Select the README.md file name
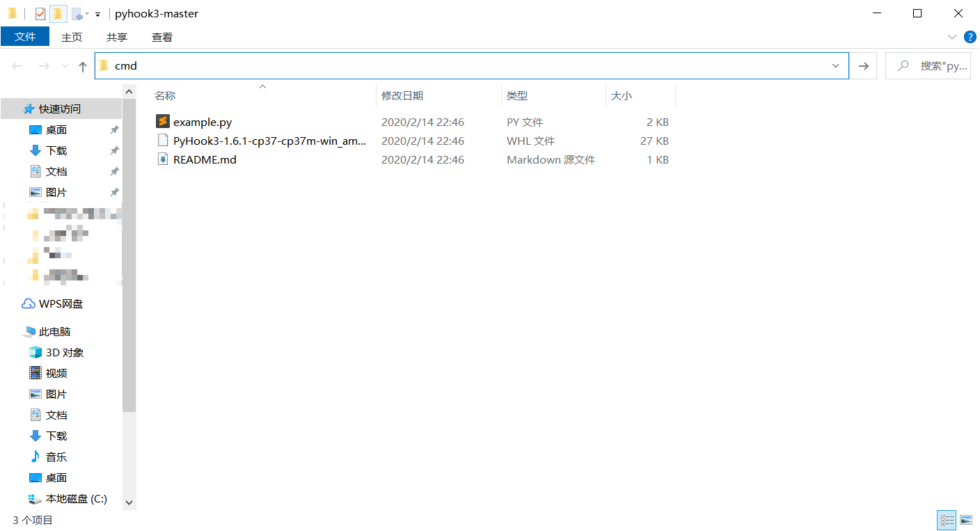 coord(205,160)
